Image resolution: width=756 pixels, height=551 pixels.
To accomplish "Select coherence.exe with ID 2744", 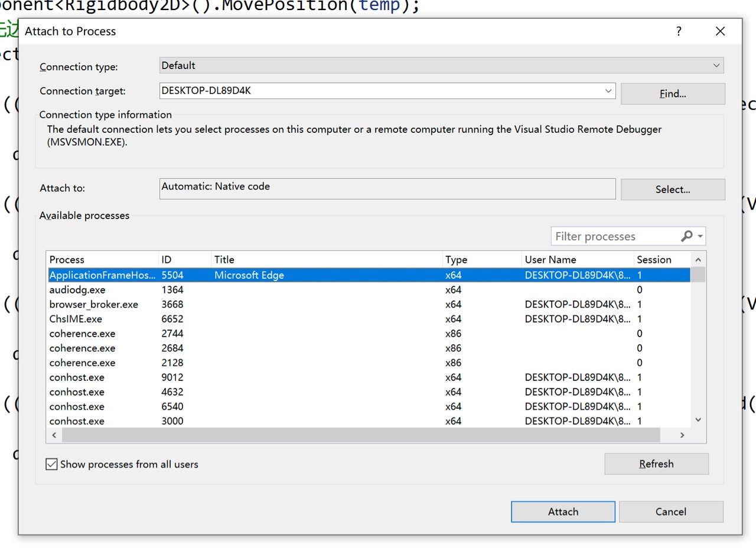I will [x=369, y=334].
